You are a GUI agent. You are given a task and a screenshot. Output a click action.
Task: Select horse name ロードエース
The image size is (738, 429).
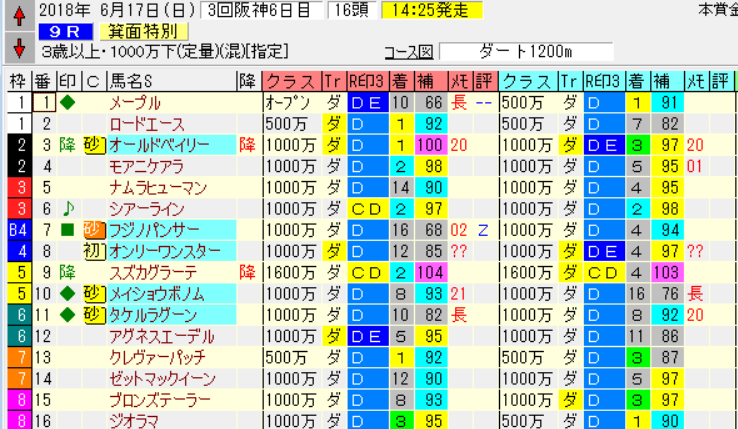coord(147,124)
